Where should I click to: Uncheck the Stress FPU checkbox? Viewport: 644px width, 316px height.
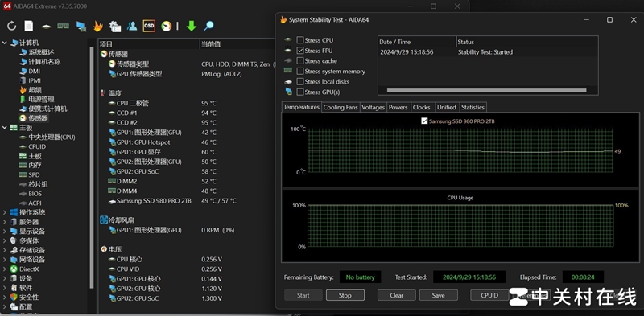click(300, 51)
